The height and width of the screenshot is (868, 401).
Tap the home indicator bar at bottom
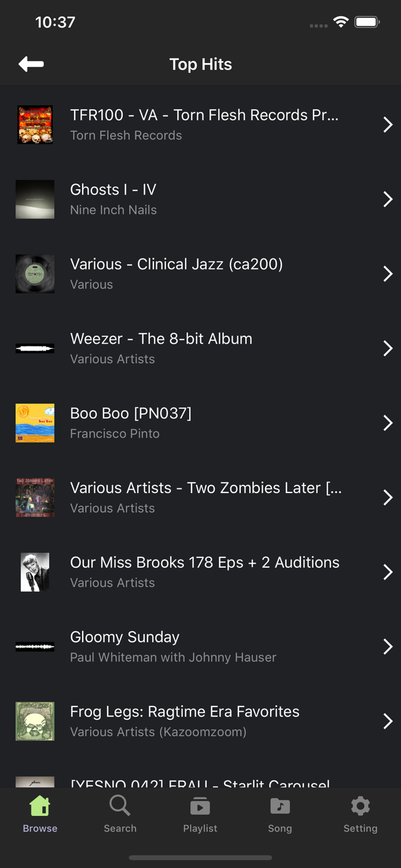pos(200,858)
